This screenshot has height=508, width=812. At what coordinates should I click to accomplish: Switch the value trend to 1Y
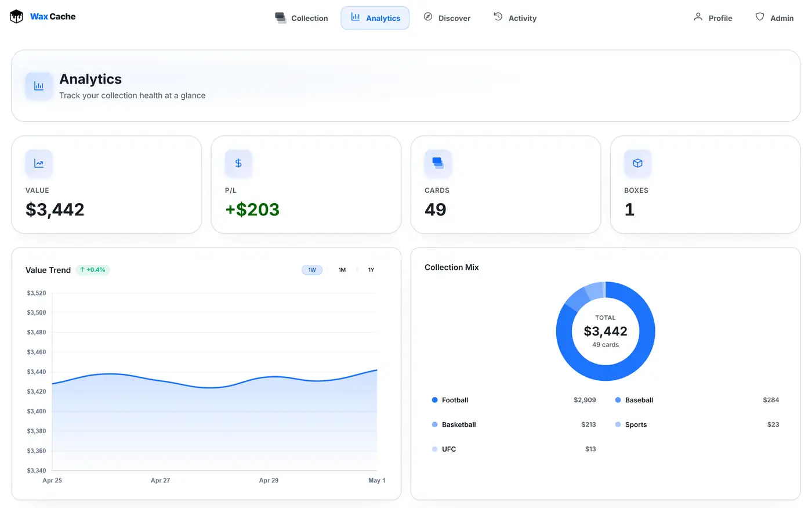point(371,270)
